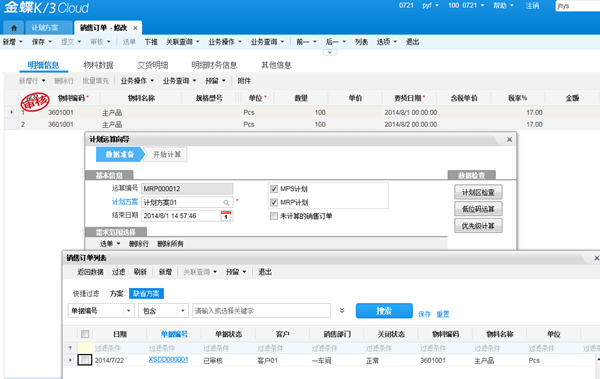
Task: Select the 2014/8/2 00:00:00 date cell
Action: point(411,124)
